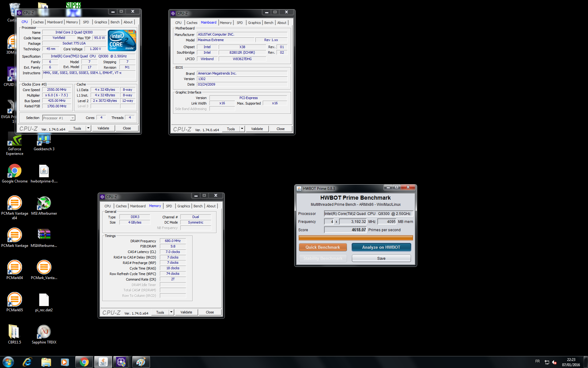Open GeForce Experience desktop icon
The width and height of the screenshot is (588, 368).
tap(15, 144)
